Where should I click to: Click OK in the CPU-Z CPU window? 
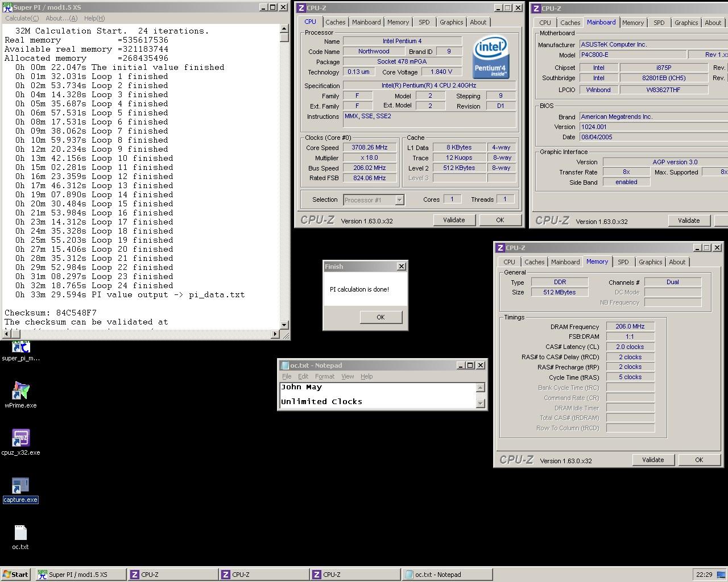click(500, 220)
